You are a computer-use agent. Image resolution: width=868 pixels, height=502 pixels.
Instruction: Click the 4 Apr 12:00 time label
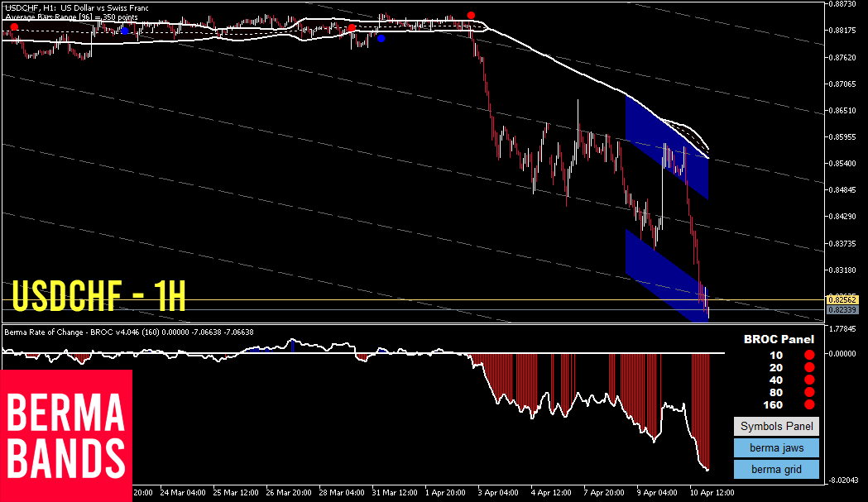pyautogui.click(x=551, y=493)
